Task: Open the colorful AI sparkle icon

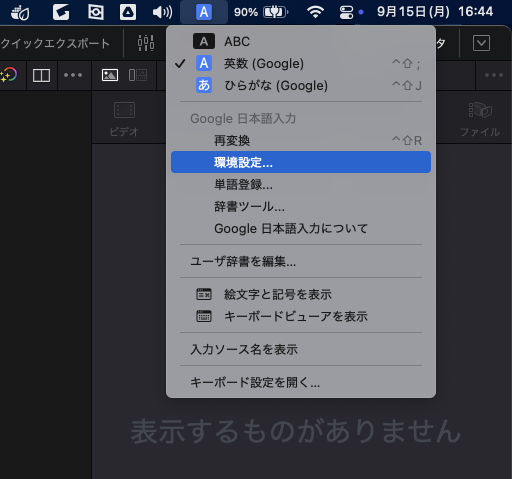Action: coord(9,75)
